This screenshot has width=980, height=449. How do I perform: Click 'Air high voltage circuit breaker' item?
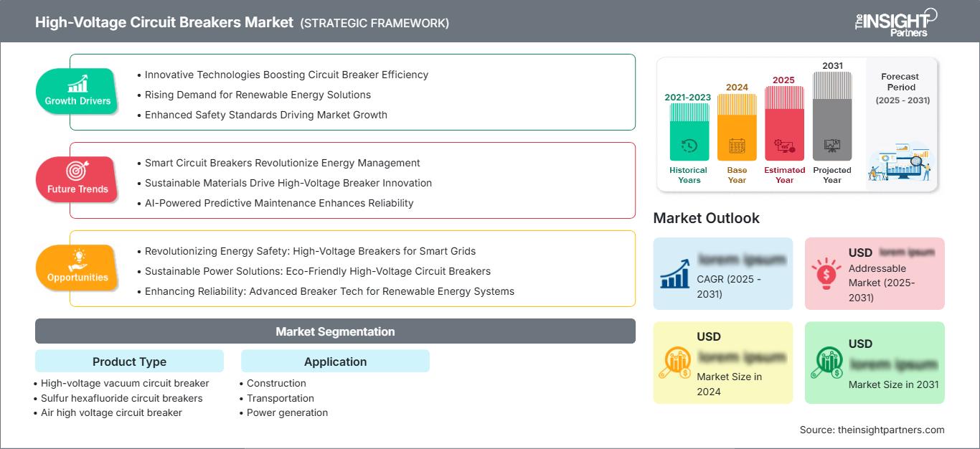coord(111,412)
